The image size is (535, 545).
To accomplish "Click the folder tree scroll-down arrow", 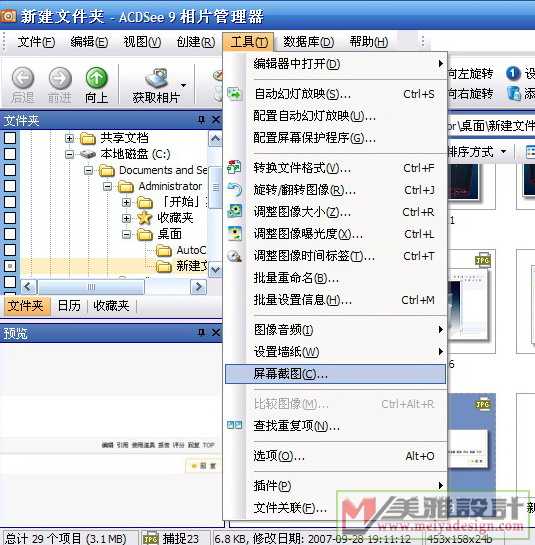I will pos(215,270).
